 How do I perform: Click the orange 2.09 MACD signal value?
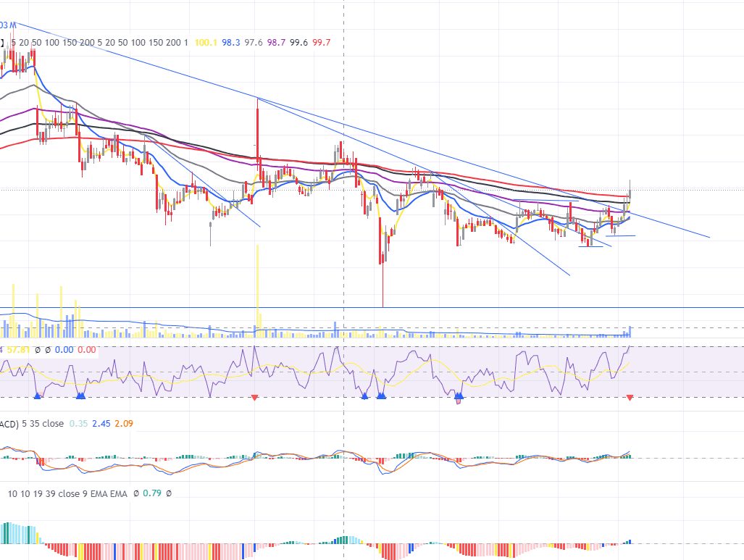[124, 423]
